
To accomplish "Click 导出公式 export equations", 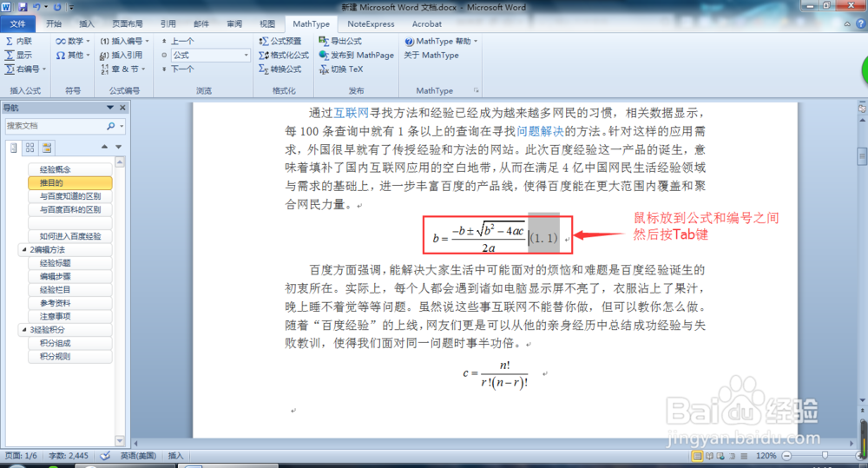I will 340,41.
